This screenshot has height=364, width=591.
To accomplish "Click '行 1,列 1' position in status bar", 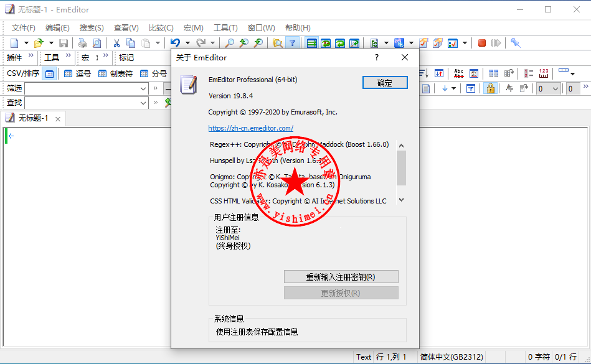I will tap(391, 357).
